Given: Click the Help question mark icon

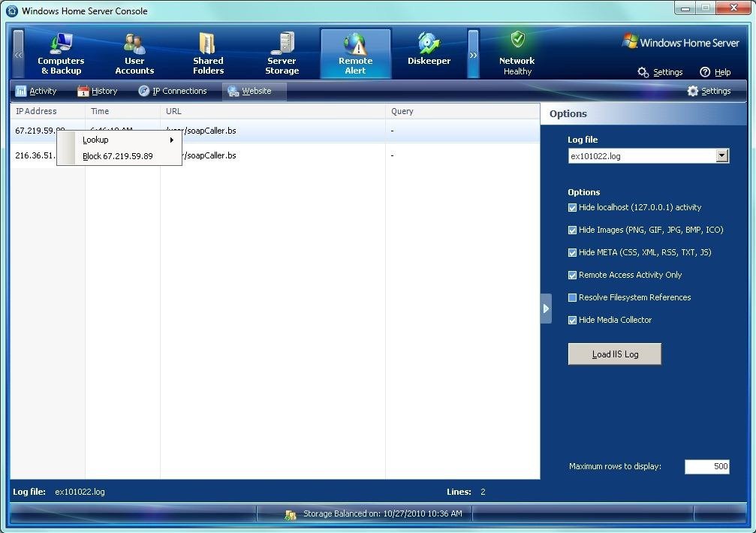Looking at the screenshot, I should (705, 72).
